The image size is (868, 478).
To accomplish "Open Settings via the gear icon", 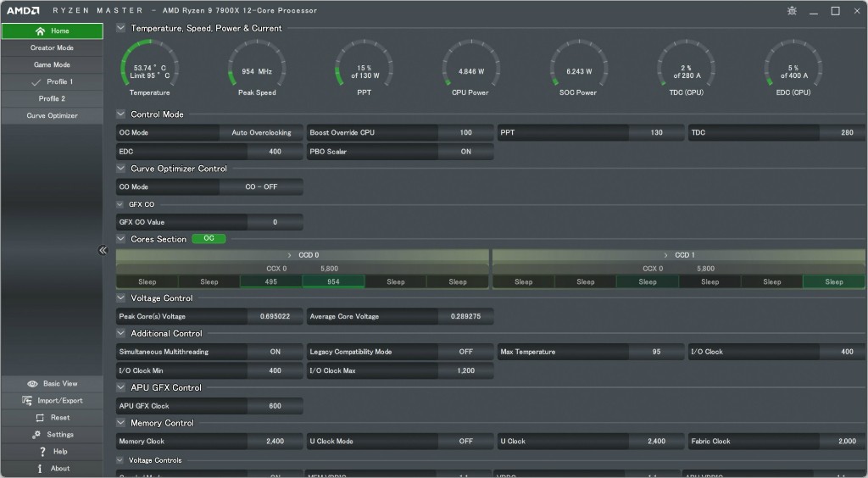I will (x=36, y=435).
